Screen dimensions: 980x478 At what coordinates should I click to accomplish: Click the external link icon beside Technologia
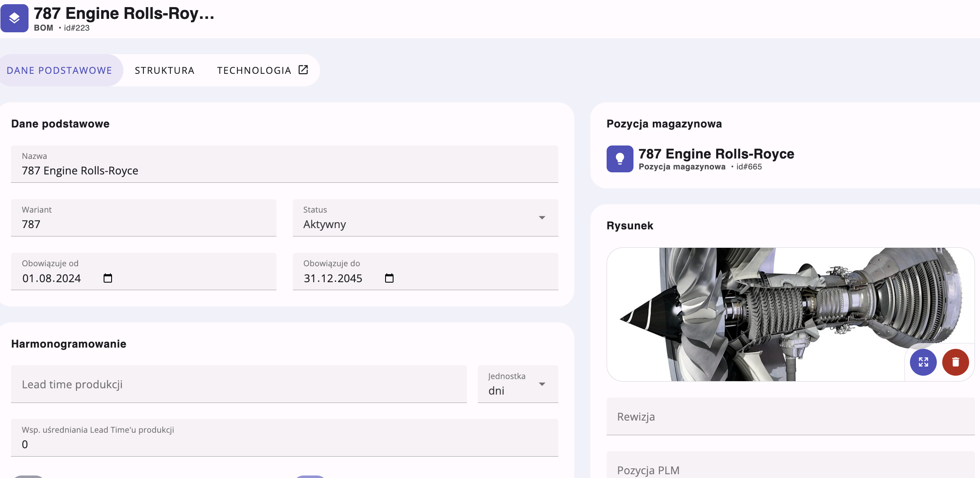303,70
